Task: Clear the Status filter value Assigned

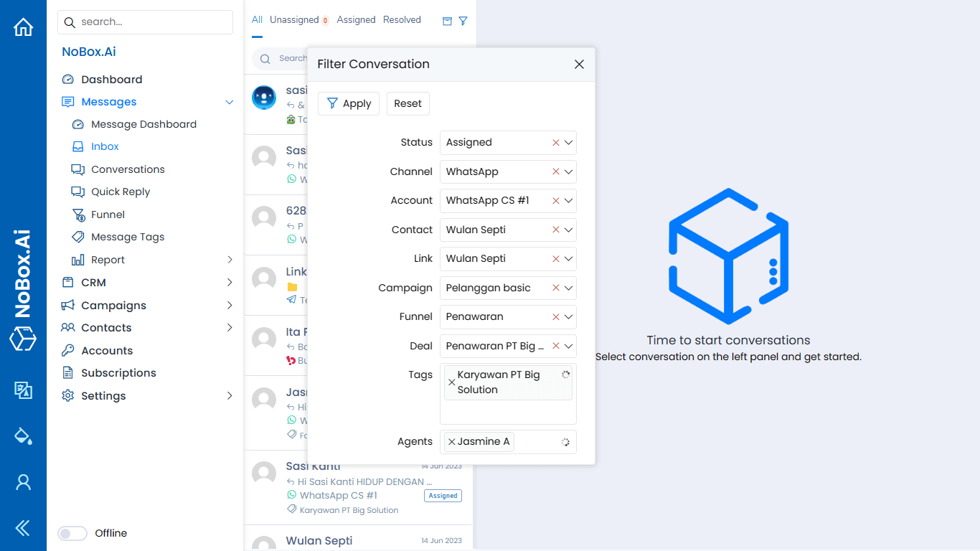Action: pyautogui.click(x=555, y=143)
